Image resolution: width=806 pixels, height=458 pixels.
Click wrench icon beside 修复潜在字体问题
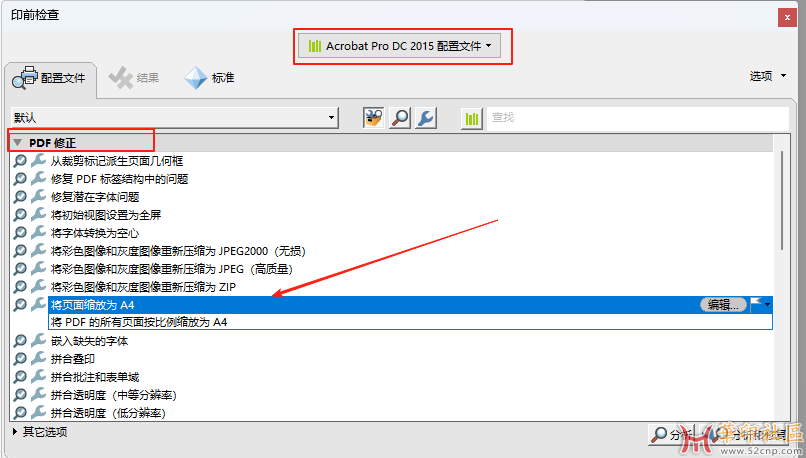pyautogui.click(x=38, y=196)
